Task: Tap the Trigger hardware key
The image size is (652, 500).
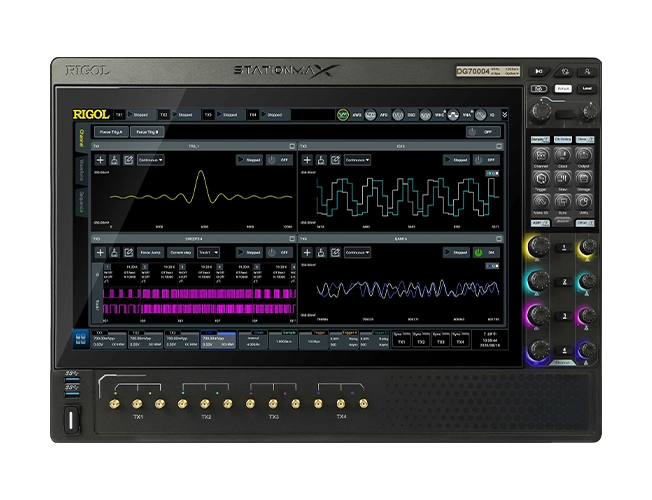Action: tap(541, 179)
